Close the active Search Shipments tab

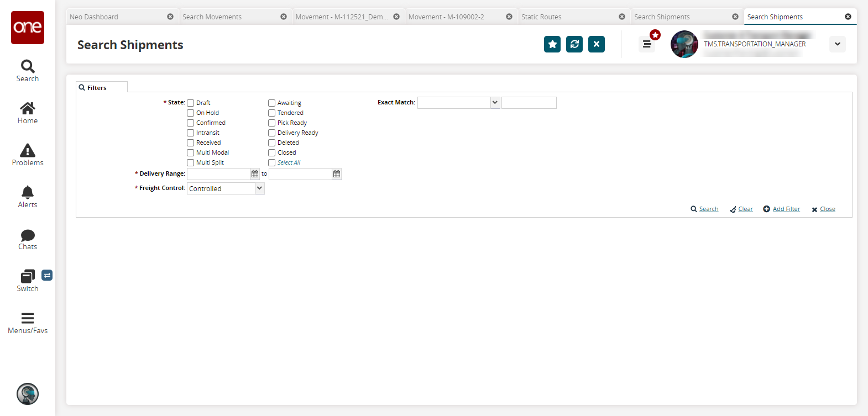pos(848,17)
